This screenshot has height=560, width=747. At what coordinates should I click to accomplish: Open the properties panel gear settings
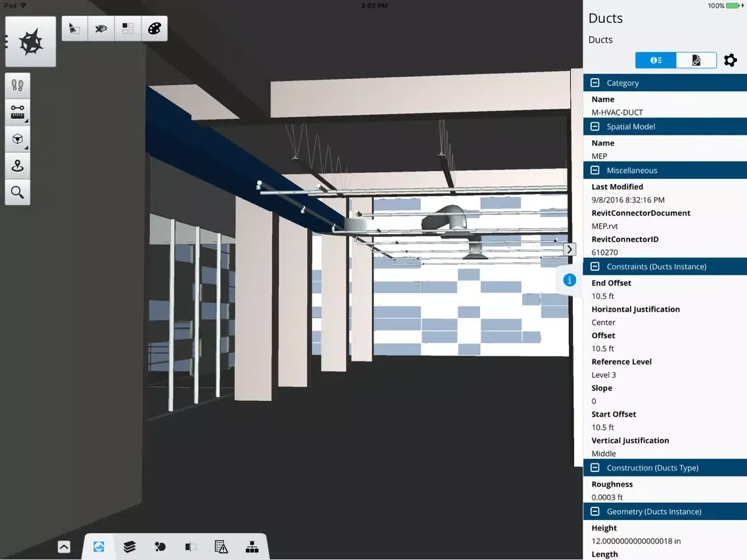pyautogui.click(x=731, y=60)
